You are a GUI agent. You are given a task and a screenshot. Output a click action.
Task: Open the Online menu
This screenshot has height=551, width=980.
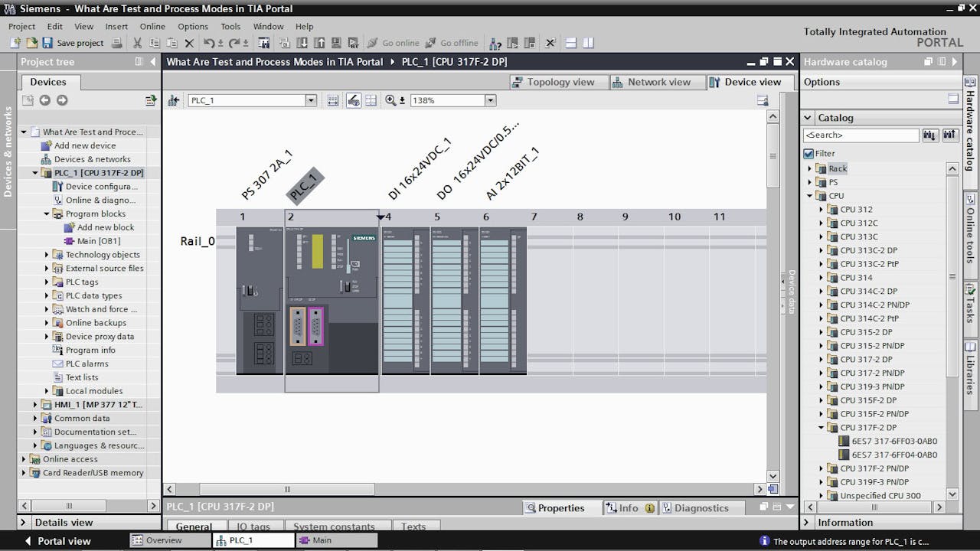point(152,26)
